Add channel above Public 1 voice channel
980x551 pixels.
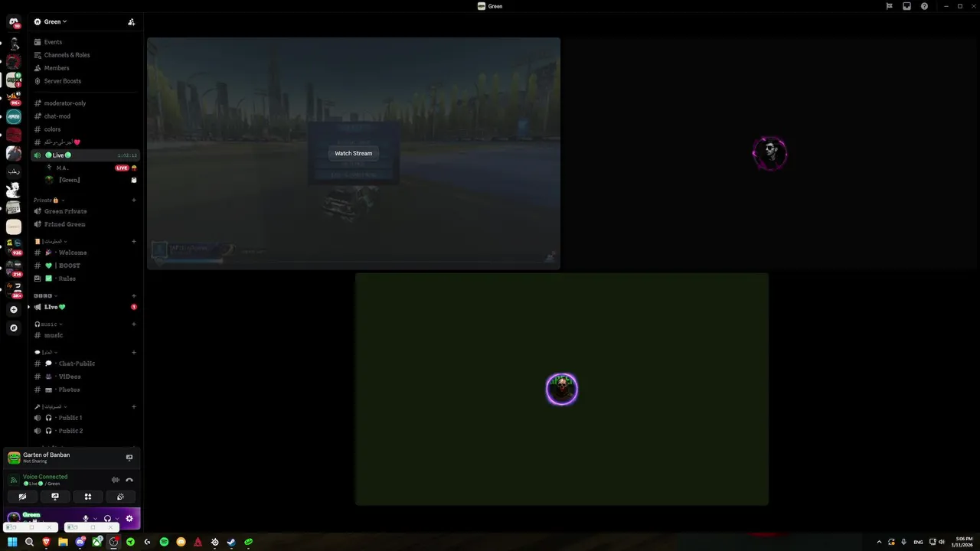[x=134, y=407]
